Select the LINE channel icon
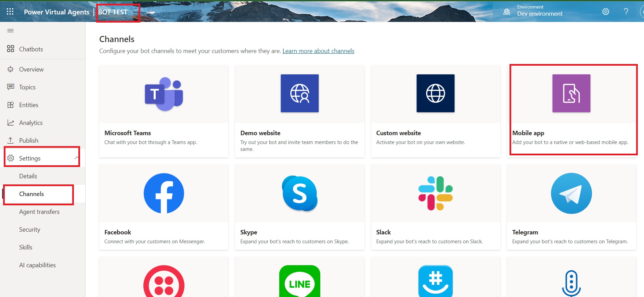The height and width of the screenshot is (297, 644). [x=299, y=282]
